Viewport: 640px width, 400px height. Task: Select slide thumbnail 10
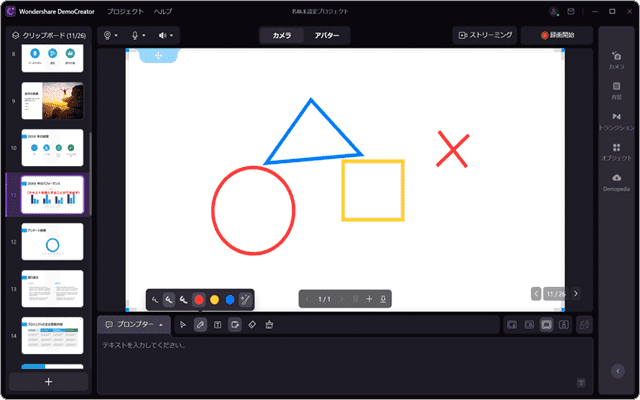point(52,148)
